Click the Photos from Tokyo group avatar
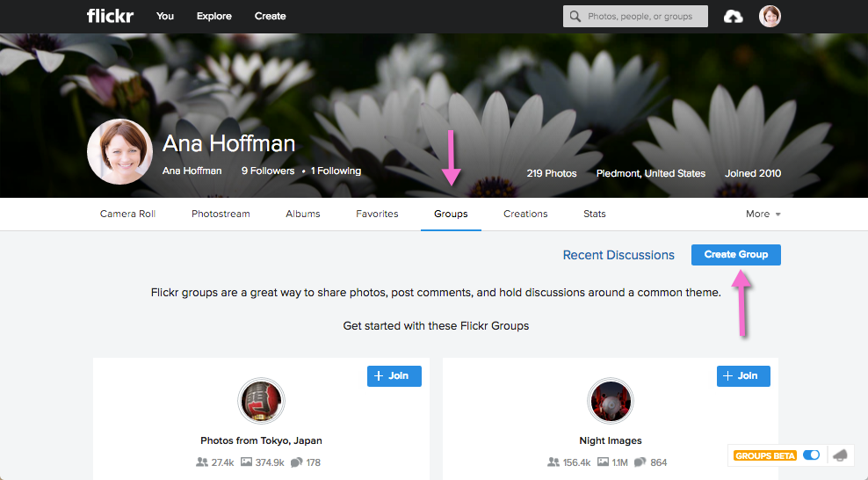868x480 pixels. (261, 401)
